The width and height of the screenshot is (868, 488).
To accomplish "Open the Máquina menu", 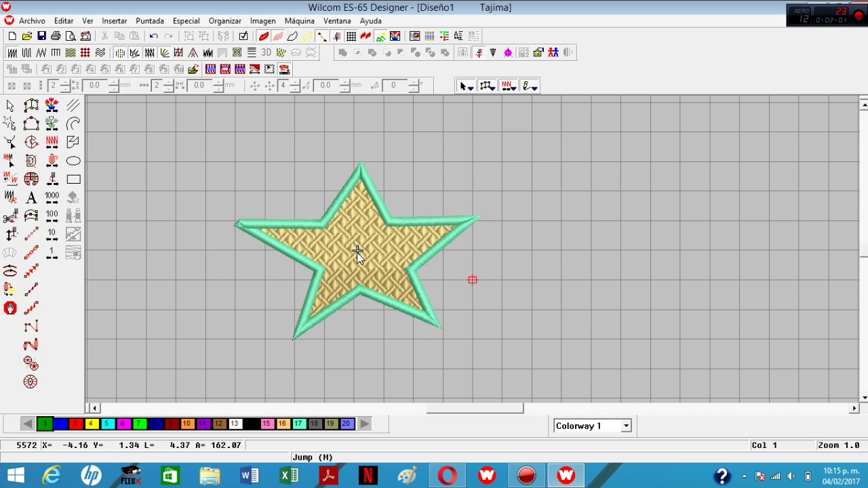I will point(300,21).
